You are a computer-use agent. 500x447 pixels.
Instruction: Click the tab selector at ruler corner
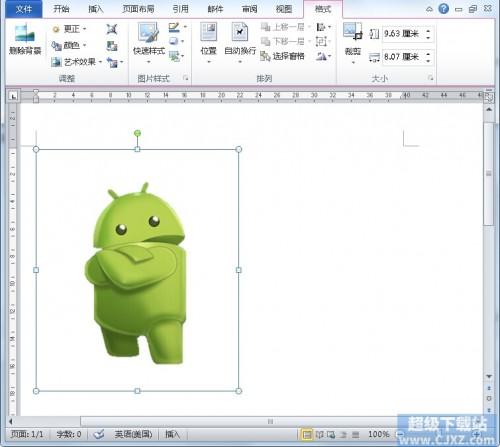(13, 96)
